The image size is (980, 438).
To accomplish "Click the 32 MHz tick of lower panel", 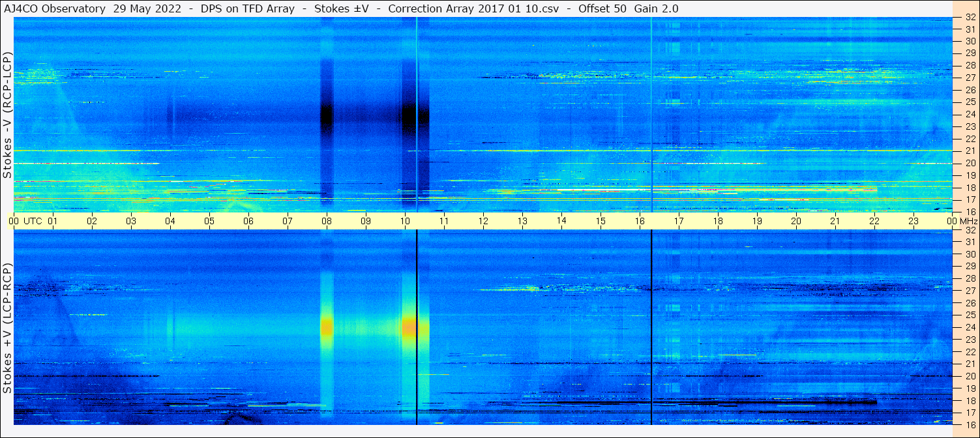I will click(970, 229).
